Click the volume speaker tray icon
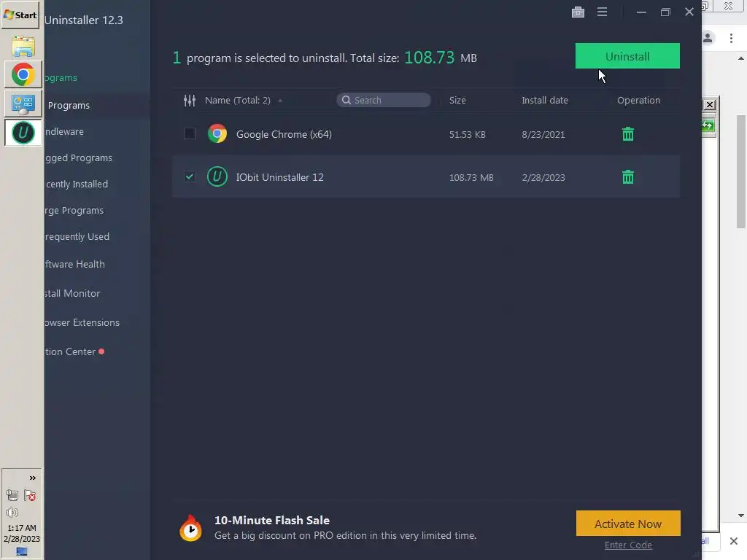747x560 pixels. click(x=12, y=513)
